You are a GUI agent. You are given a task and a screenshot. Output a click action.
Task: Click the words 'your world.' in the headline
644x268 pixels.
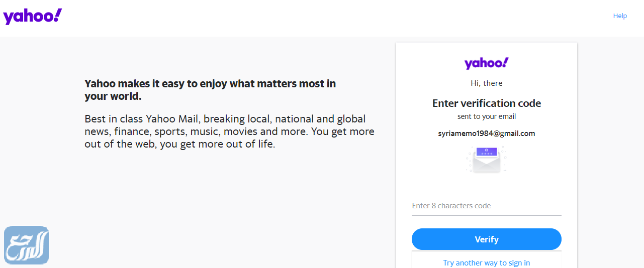pyautogui.click(x=113, y=96)
